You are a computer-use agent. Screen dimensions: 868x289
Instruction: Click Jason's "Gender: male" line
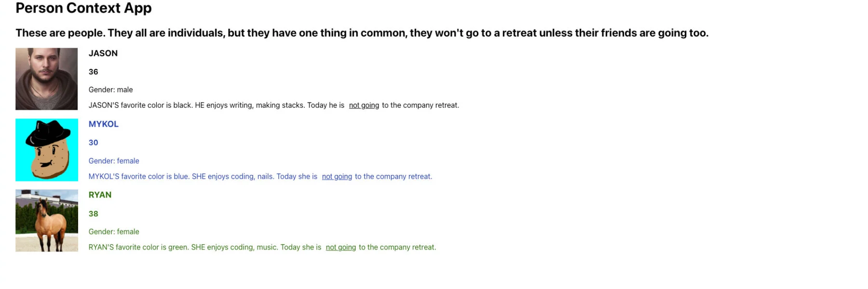click(110, 90)
